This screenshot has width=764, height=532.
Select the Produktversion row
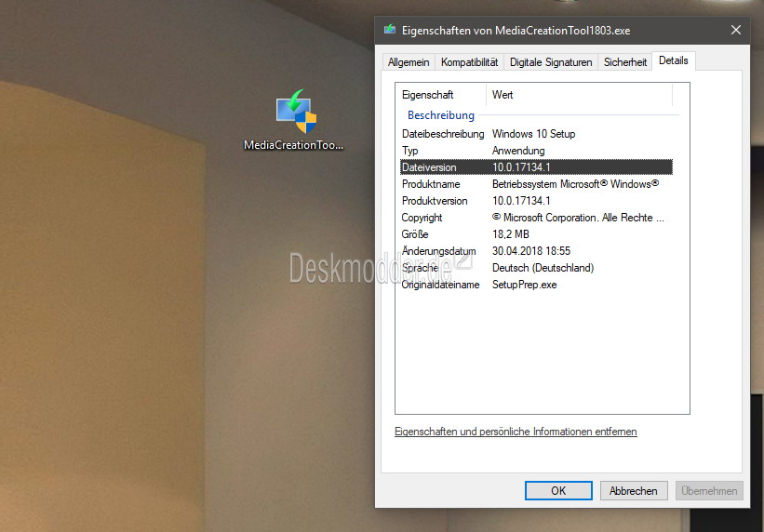(x=536, y=201)
